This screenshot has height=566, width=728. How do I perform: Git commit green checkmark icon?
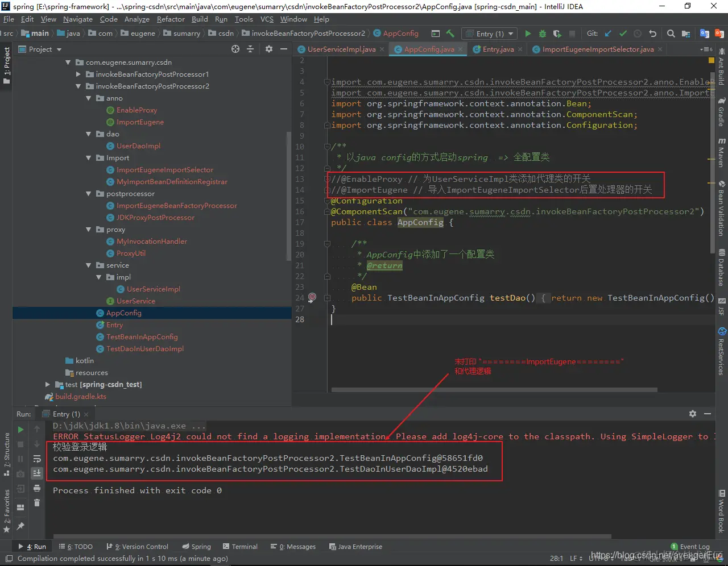pyautogui.click(x=623, y=34)
